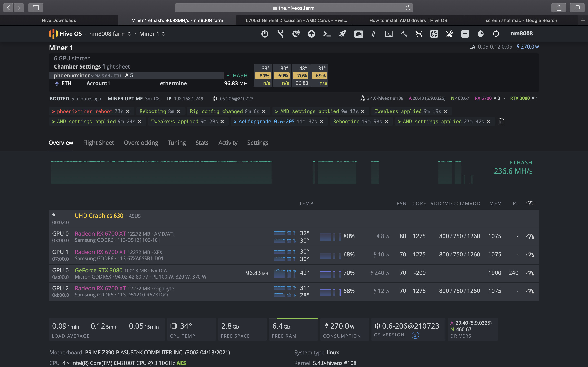The image size is (588, 367).
Task: Click the wrench and screwdriver tools icon
Action: [x=450, y=34]
